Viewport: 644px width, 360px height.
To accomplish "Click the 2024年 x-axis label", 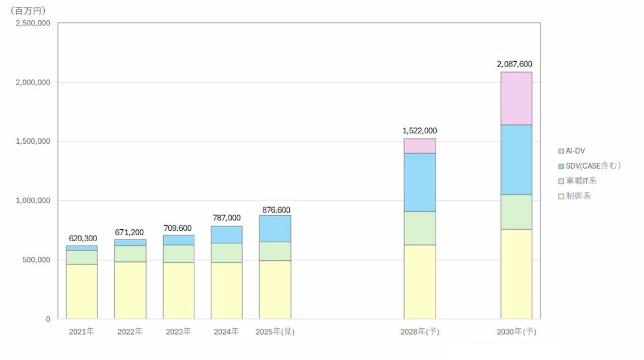I will tap(227, 331).
